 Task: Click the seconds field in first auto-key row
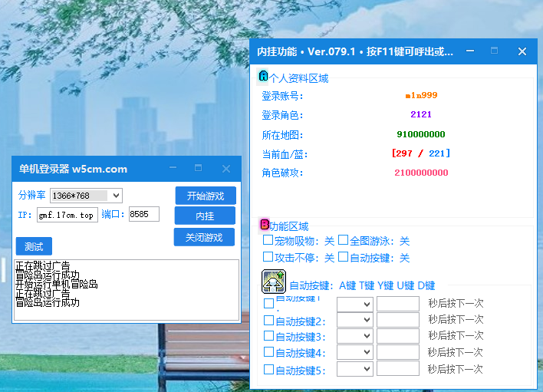coord(398,304)
